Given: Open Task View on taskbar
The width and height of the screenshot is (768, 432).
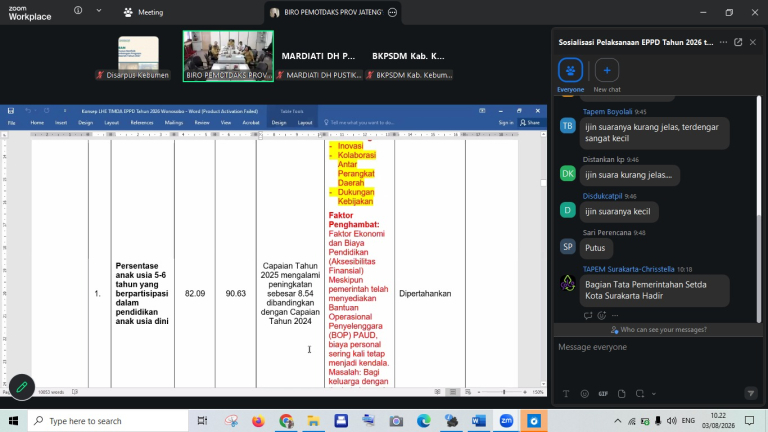Looking at the screenshot, I should click(x=202, y=421).
